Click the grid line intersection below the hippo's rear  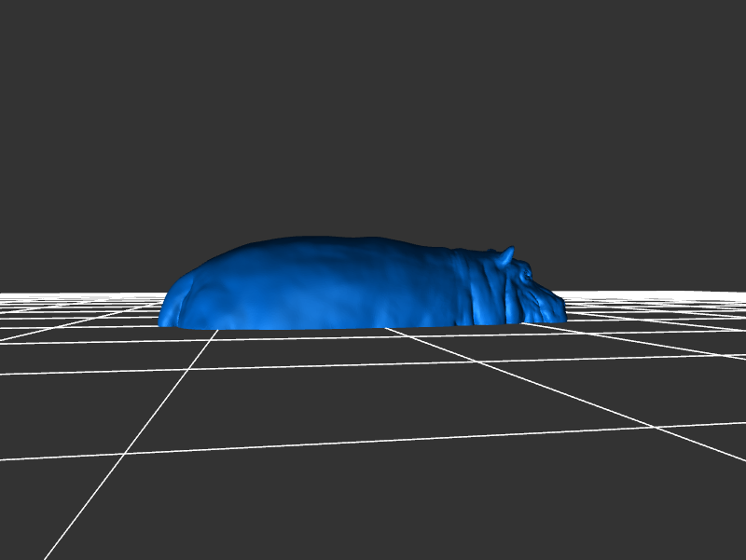[x=207, y=338]
